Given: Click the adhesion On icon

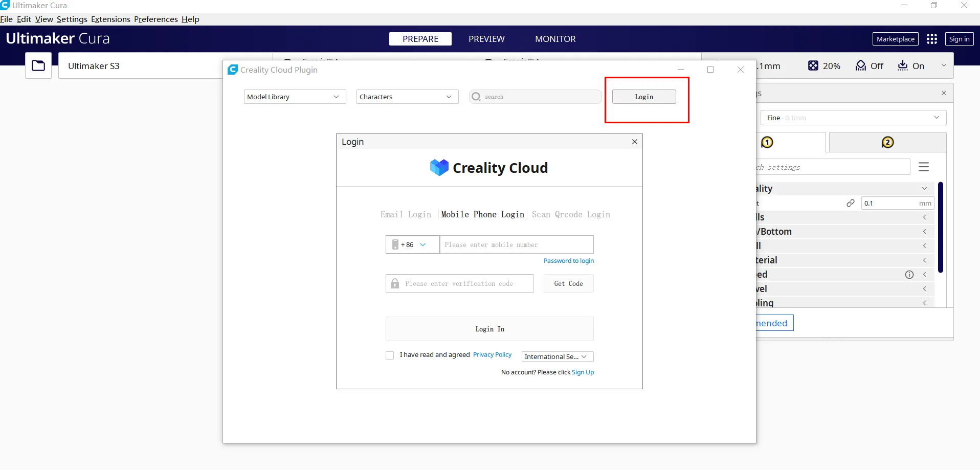Looking at the screenshot, I should (903, 65).
